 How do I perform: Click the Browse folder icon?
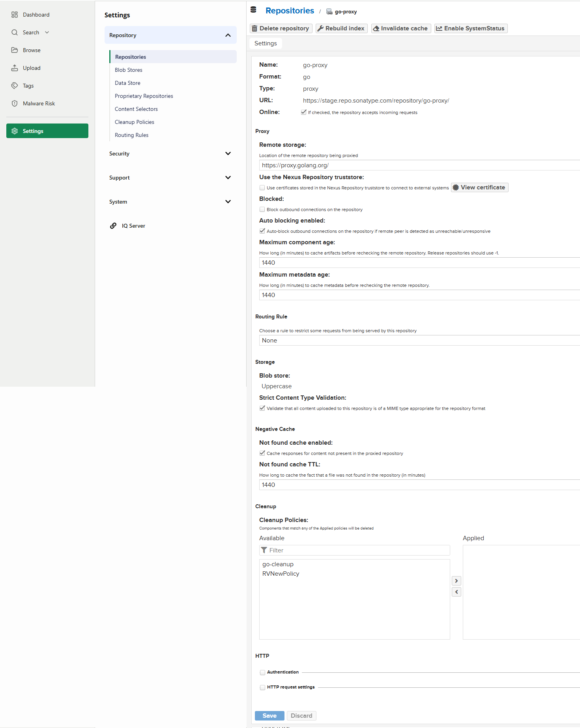pos(15,50)
